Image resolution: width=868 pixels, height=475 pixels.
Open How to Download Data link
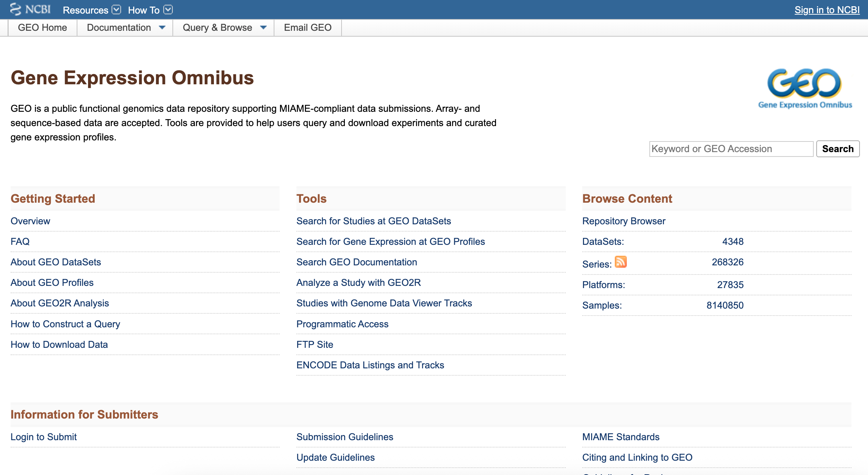(x=59, y=345)
